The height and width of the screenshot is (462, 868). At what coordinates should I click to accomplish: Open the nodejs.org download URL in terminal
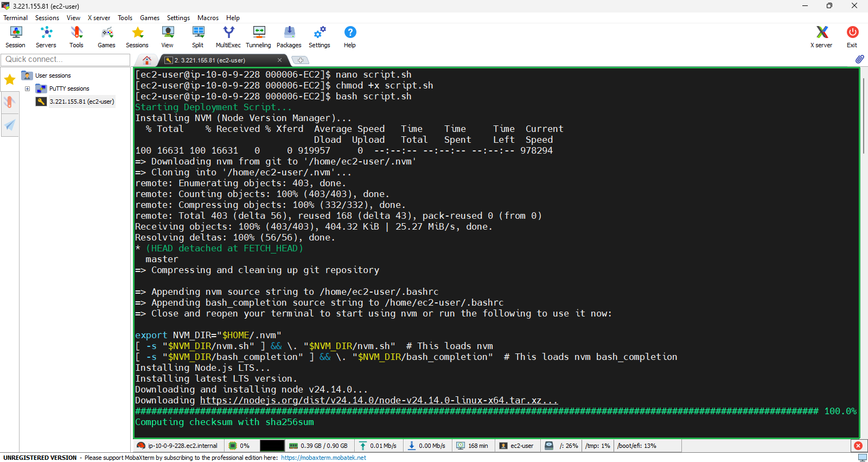click(379, 400)
